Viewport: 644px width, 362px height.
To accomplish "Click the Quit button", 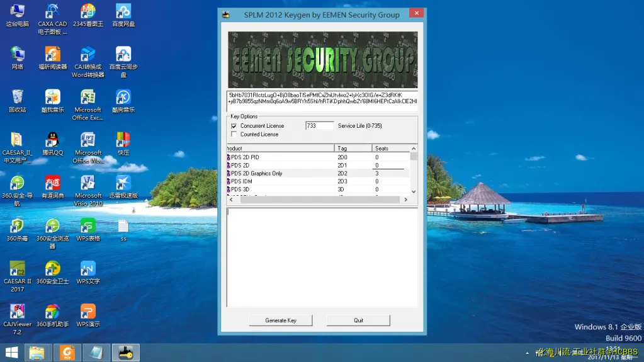I will tap(358, 320).
